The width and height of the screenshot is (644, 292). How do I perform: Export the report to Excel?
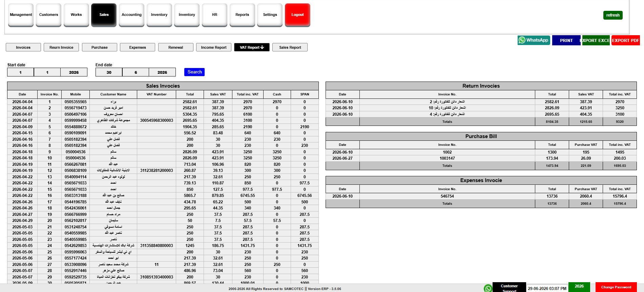tap(596, 40)
